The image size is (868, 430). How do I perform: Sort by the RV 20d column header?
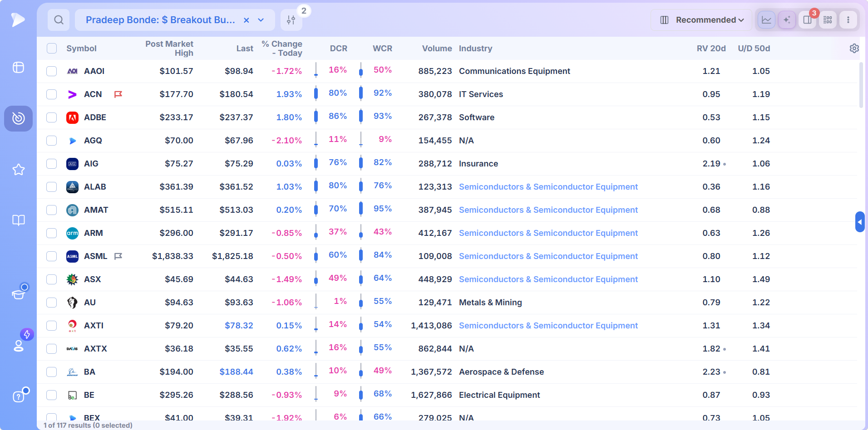click(x=711, y=49)
